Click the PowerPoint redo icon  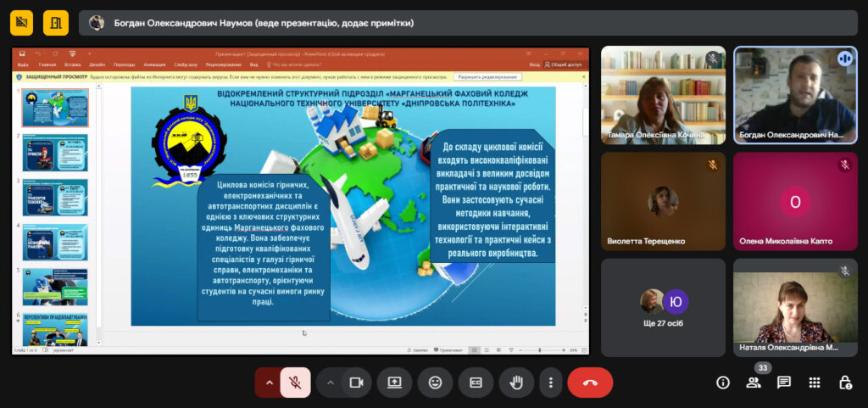(55, 53)
